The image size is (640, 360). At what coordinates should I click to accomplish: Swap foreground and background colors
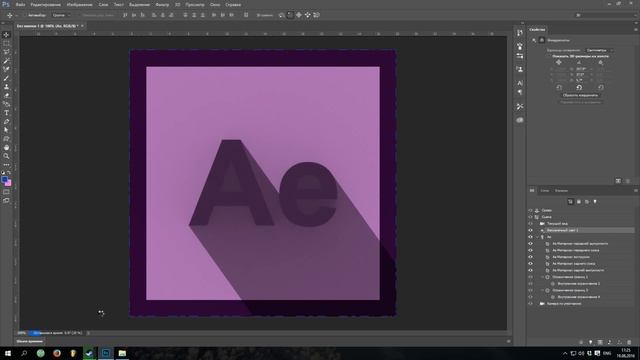(x=9, y=173)
